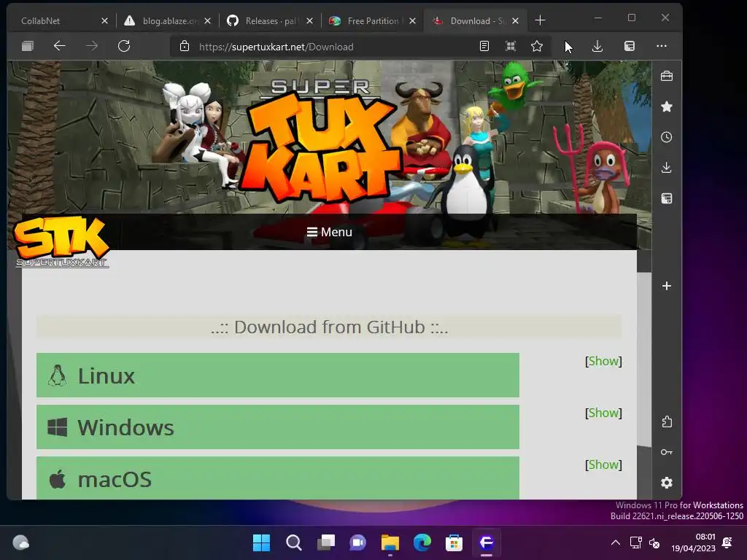
Task: Show hidden system tray icons
Action: click(616, 542)
